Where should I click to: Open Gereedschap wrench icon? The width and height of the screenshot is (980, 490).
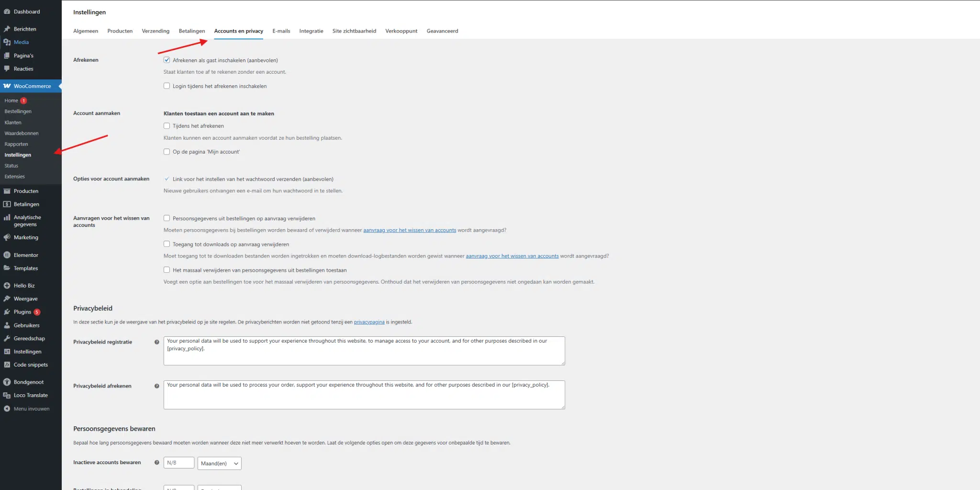pyautogui.click(x=7, y=338)
